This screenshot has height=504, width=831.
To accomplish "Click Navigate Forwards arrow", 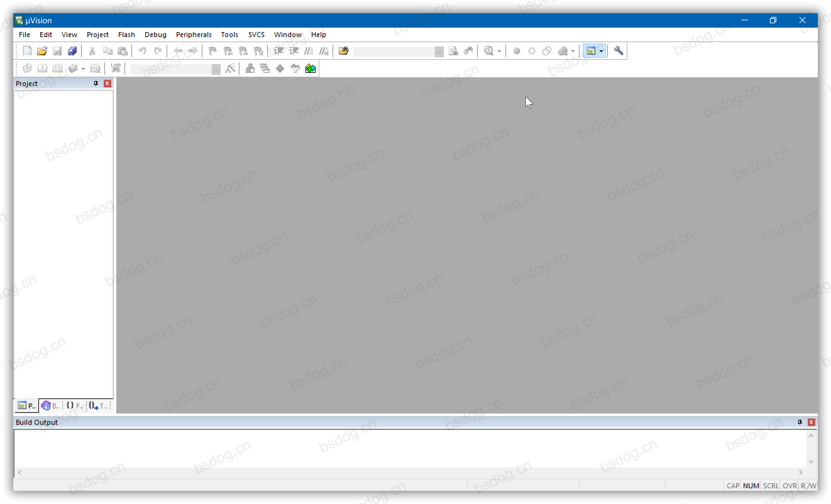I will coord(193,51).
